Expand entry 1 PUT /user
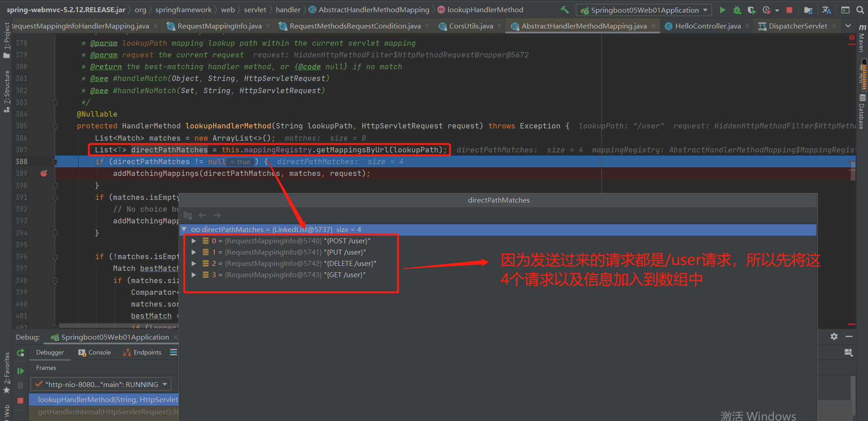The height and width of the screenshot is (421, 868). 194,252
